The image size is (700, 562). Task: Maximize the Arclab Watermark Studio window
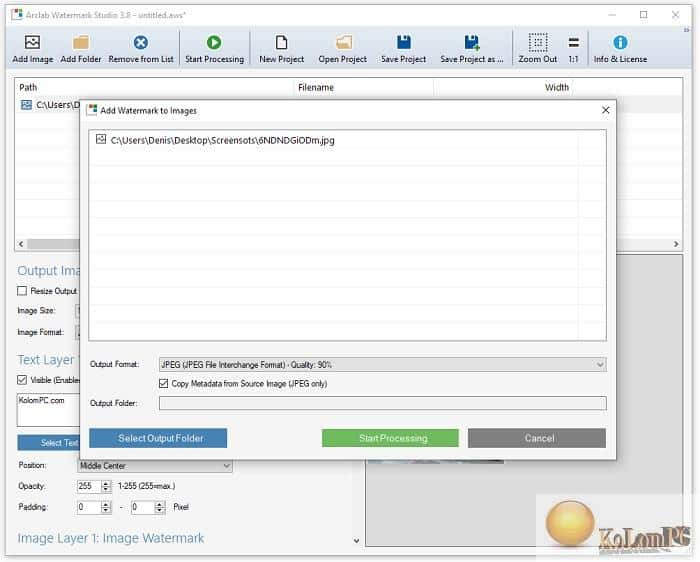(643, 15)
